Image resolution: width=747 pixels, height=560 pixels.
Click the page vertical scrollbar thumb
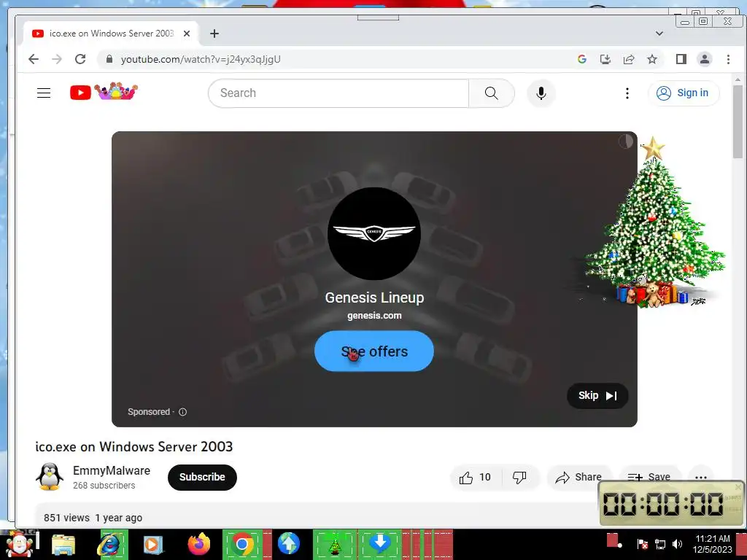tap(738, 122)
